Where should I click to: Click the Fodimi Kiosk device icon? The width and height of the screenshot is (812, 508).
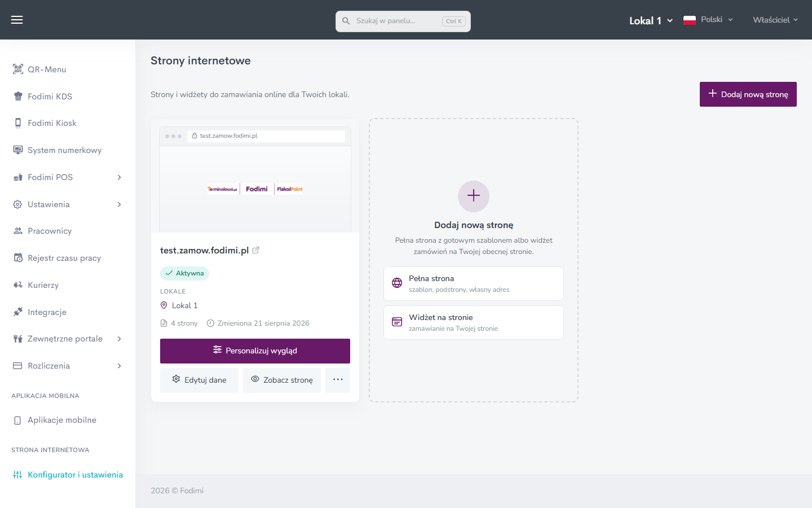coord(18,123)
